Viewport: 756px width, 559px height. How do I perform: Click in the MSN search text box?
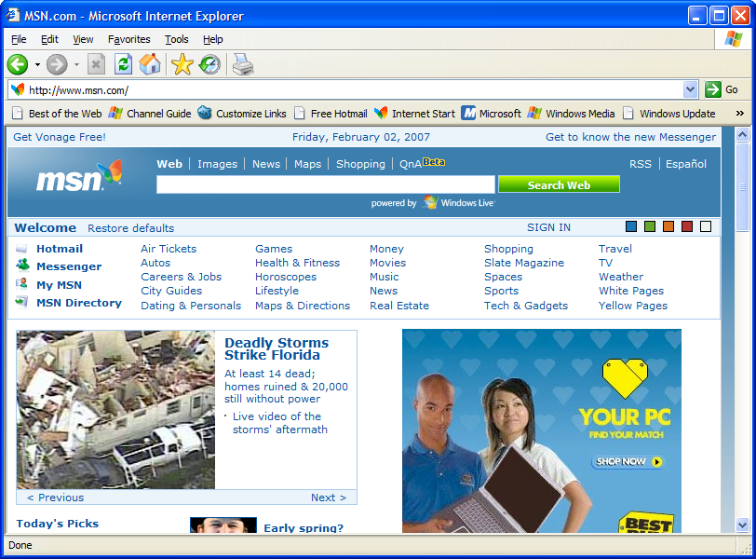coord(326,184)
